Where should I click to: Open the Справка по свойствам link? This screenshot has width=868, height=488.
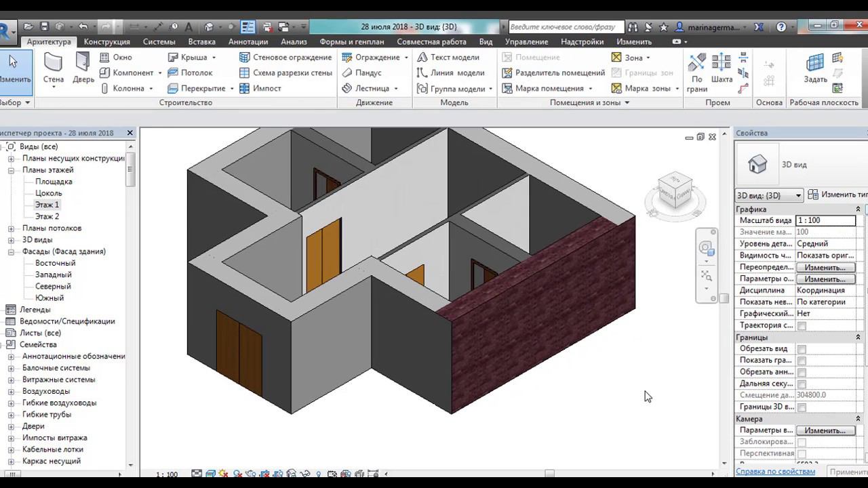(776, 471)
